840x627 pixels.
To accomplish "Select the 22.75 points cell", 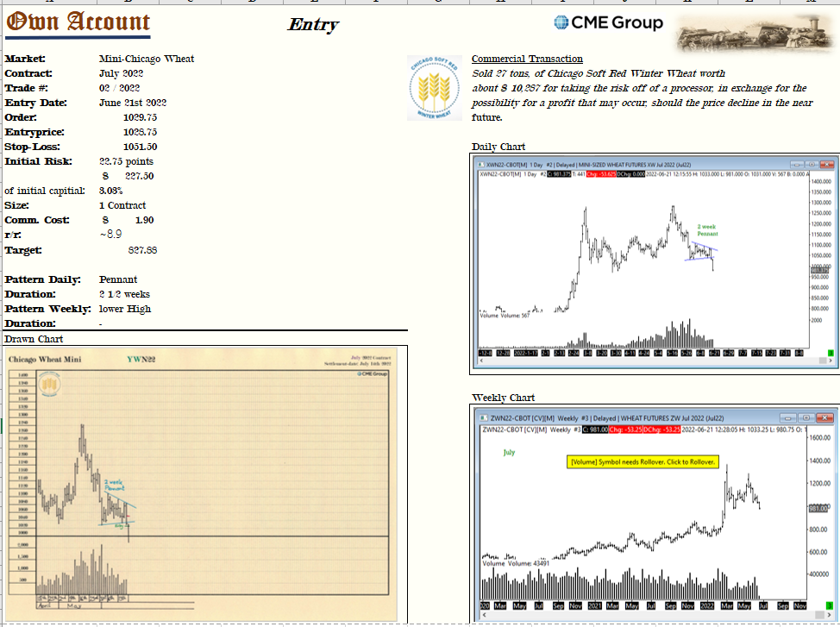I will click(127, 161).
